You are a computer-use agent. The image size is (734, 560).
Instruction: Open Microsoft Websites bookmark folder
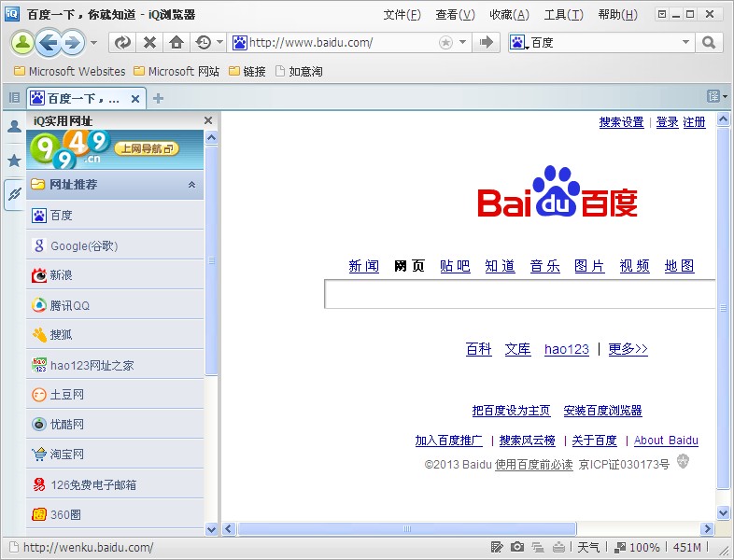69,71
